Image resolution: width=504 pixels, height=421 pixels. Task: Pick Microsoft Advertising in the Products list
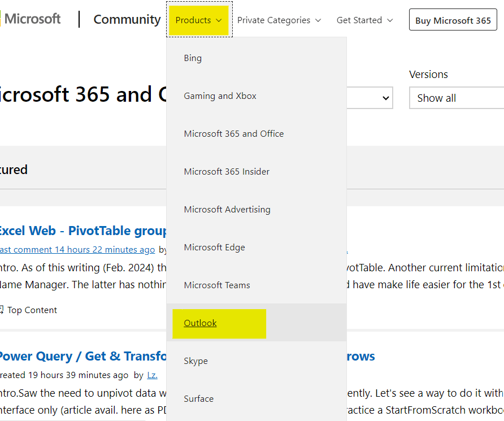[227, 210]
